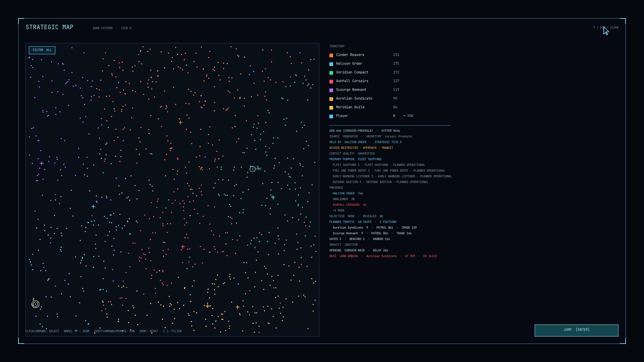
Task: Click the RAID LANE-AMBUSH warning line
Action: pos(383,256)
